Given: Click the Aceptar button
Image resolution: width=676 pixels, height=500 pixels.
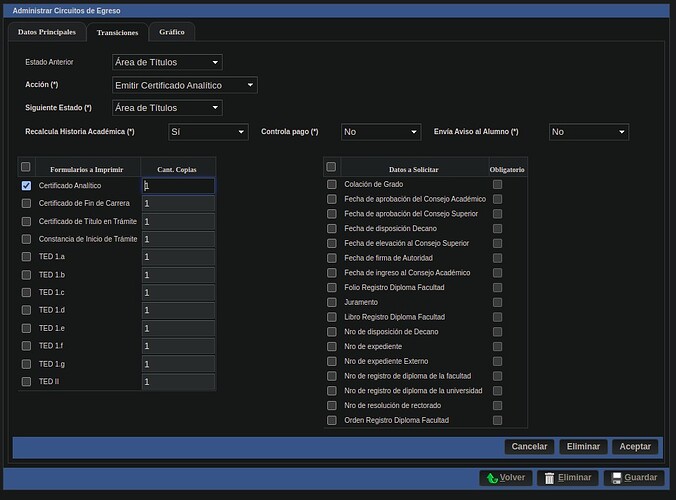Looking at the screenshot, I should 635,447.
